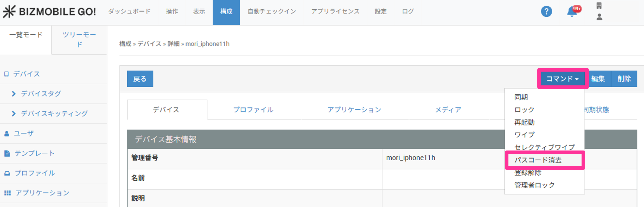Switch to ツリーモード view tab
The image size is (644, 207).
coord(79,39)
